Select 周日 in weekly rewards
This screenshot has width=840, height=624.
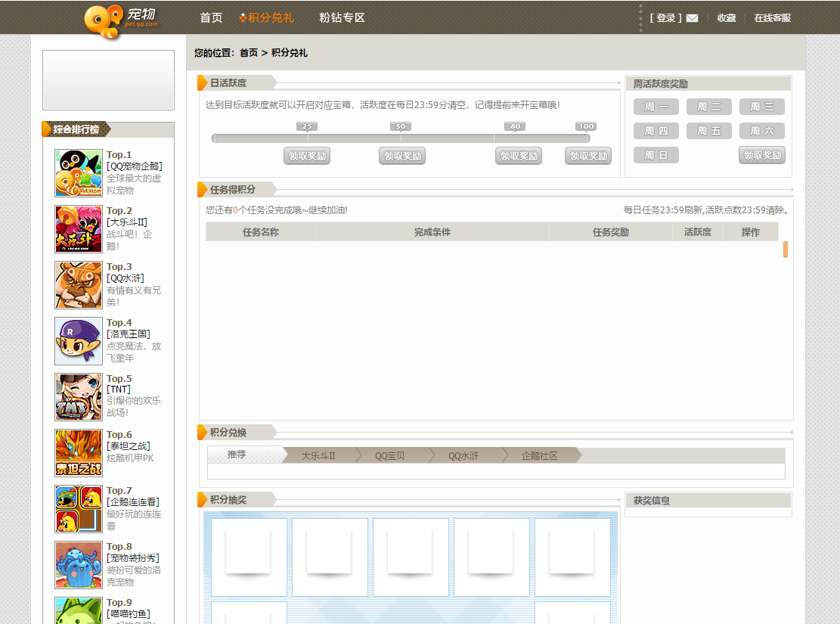click(656, 155)
